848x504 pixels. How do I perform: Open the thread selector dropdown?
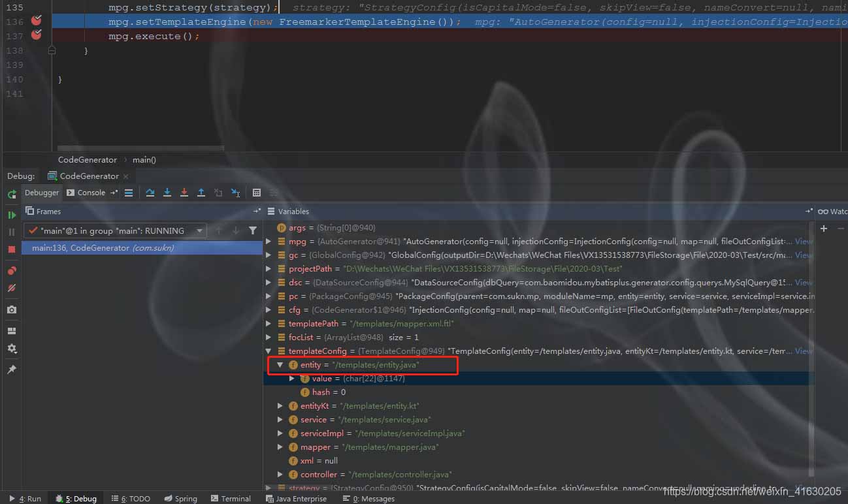(199, 230)
